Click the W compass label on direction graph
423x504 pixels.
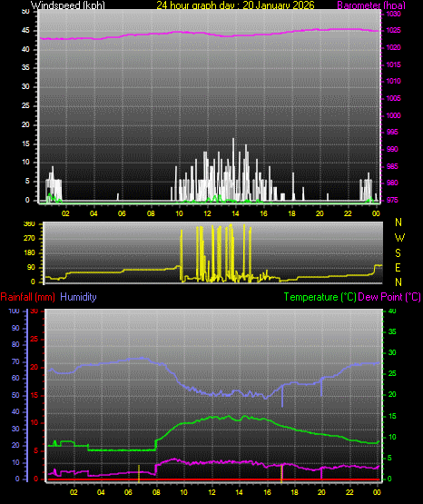coord(399,238)
